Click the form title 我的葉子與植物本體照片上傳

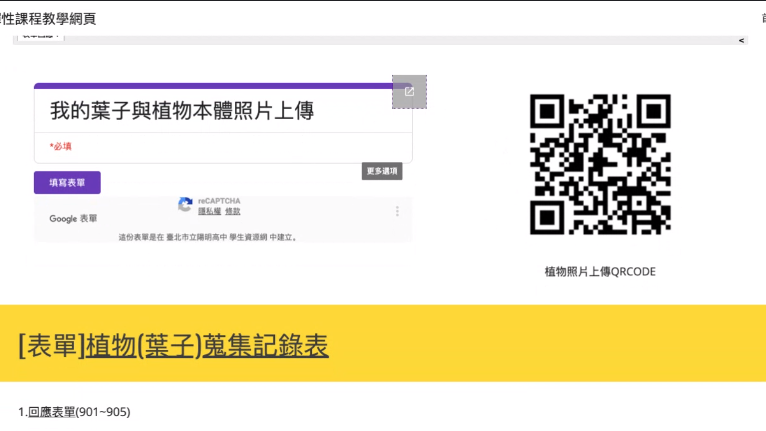click(182, 110)
